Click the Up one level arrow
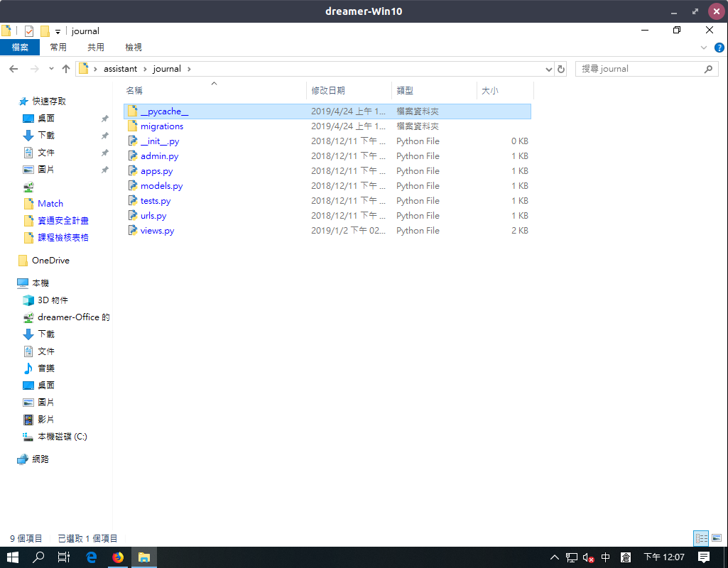Viewport: 728px width, 568px height. pyautogui.click(x=66, y=69)
